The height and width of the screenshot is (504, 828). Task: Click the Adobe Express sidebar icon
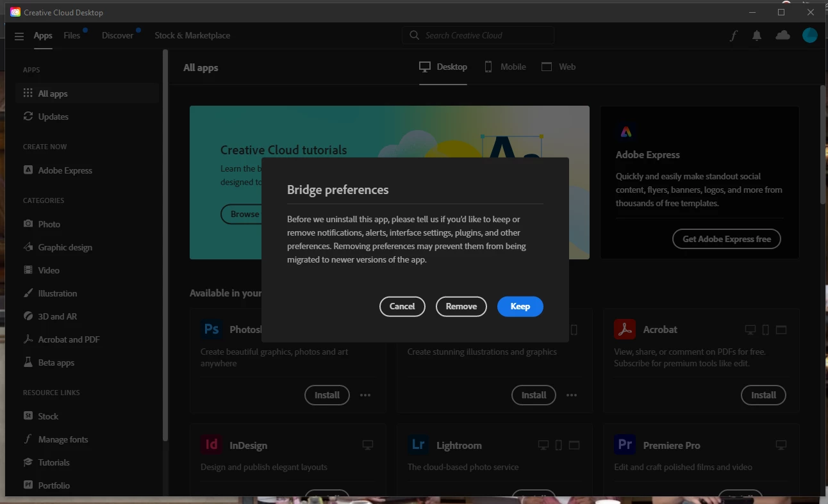pos(28,170)
